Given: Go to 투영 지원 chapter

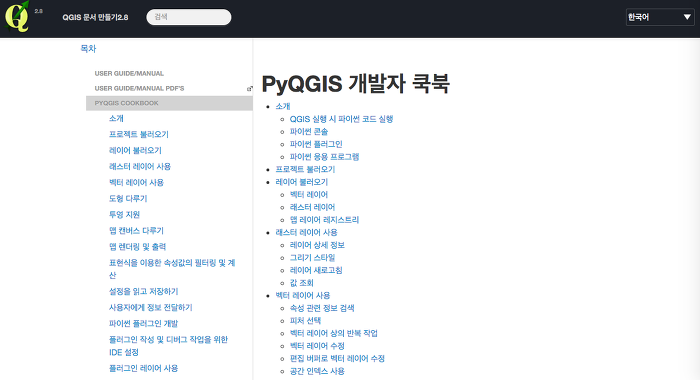Looking at the screenshot, I should pos(124,215).
